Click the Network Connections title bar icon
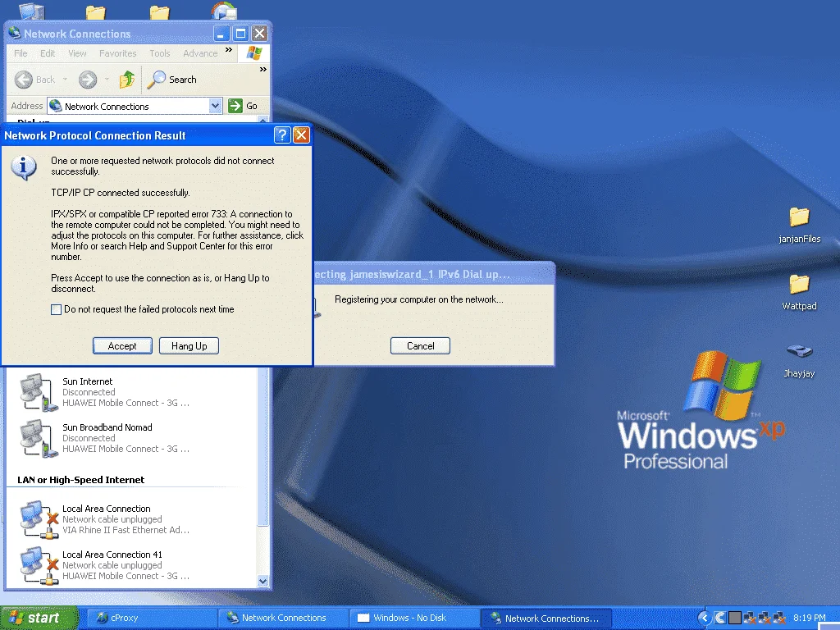This screenshot has height=630, width=840. [15, 33]
